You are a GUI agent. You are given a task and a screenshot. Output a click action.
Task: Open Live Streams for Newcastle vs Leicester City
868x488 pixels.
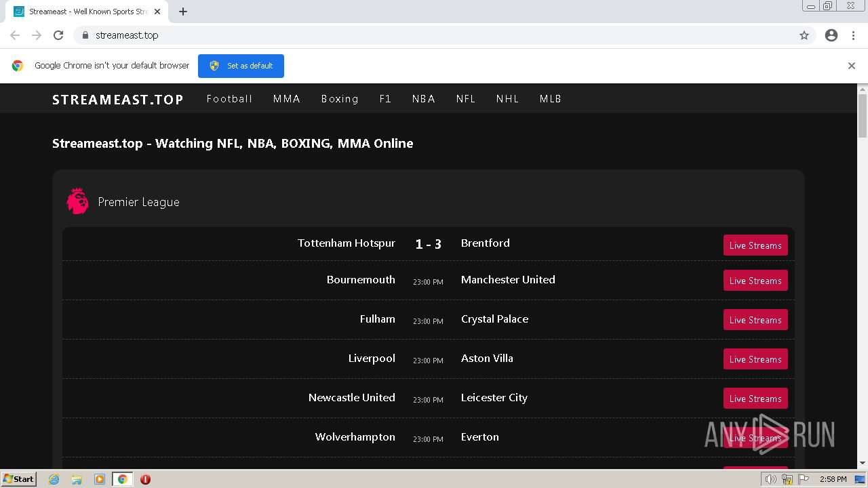[755, 399]
